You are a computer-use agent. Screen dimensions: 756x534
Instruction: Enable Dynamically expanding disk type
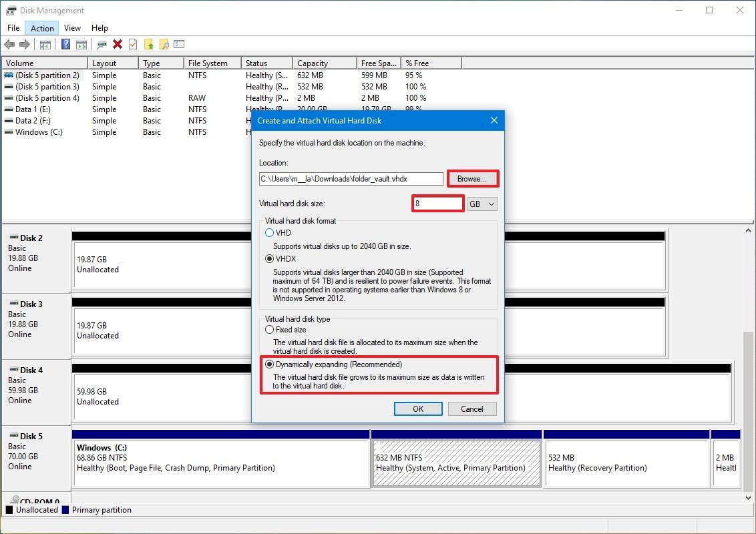pyautogui.click(x=270, y=364)
